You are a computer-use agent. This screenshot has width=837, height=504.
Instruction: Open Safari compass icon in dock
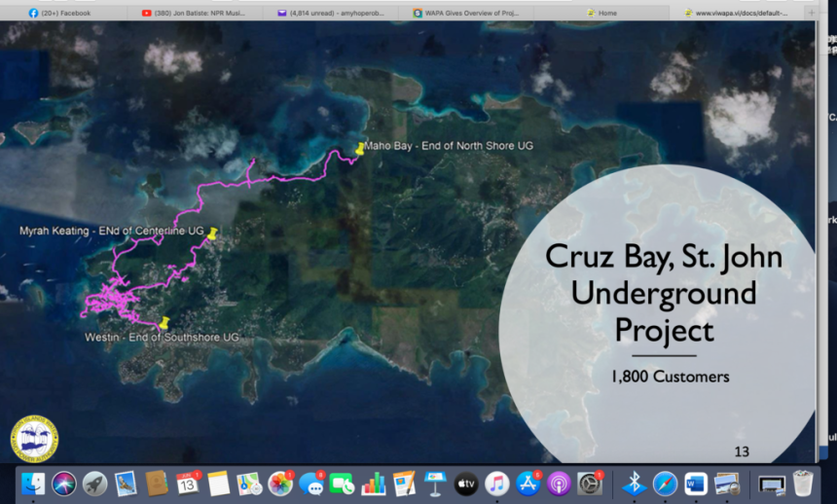click(665, 484)
